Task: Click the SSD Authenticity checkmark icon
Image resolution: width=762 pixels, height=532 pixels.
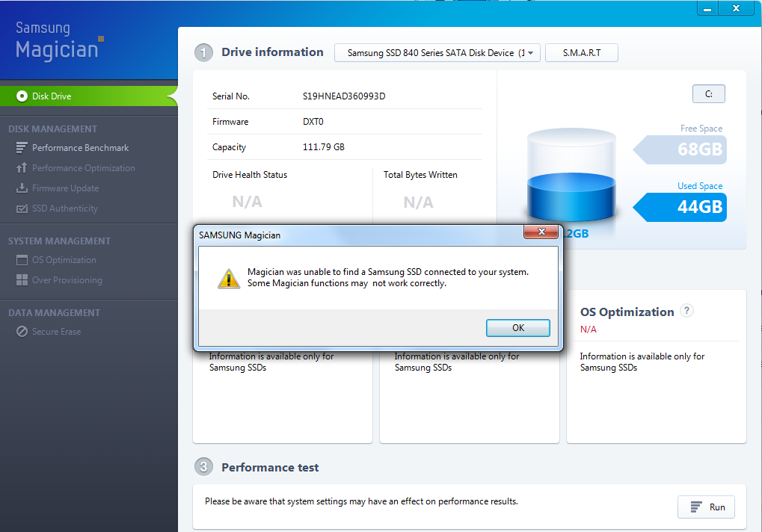Action: coord(22,208)
